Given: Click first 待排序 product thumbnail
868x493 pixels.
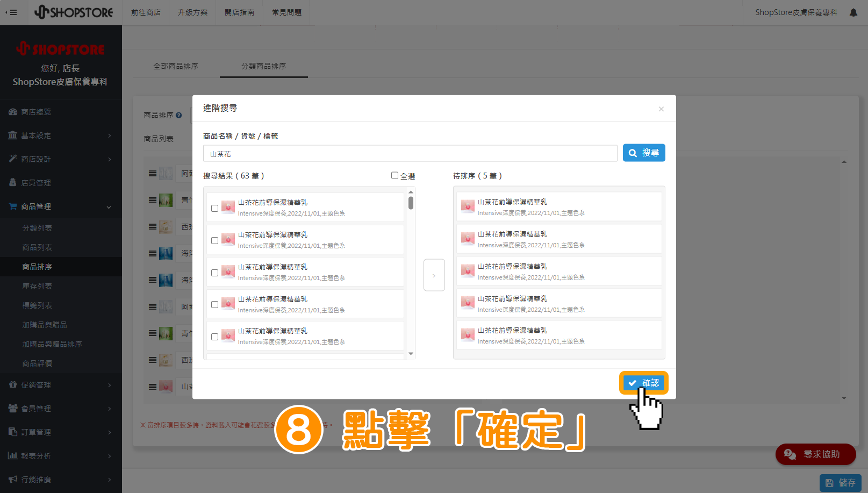Looking at the screenshot, I should pyautogui.click(x=468, y=207).
